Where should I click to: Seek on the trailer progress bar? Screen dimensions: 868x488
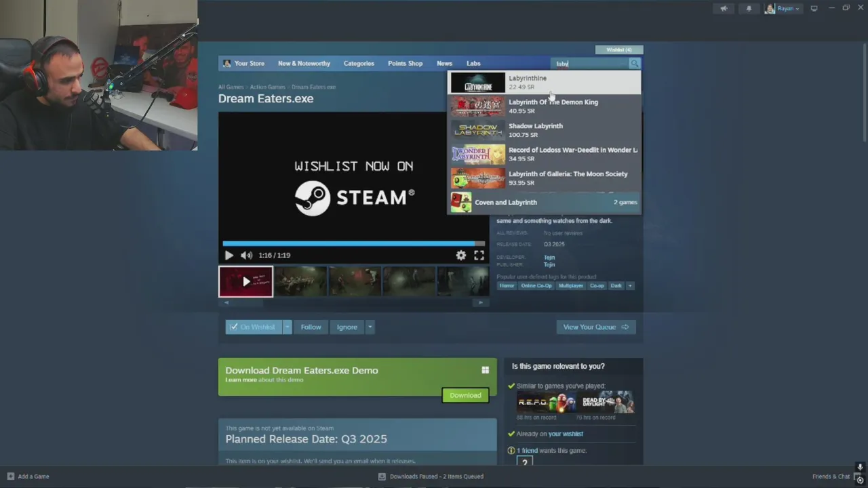click(x=353, y=243)
